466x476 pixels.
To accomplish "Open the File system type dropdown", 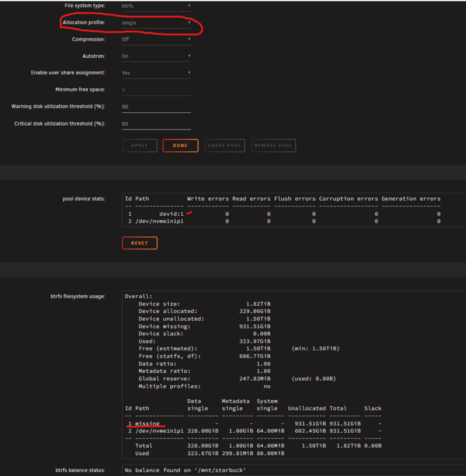I will coord(156,6).
